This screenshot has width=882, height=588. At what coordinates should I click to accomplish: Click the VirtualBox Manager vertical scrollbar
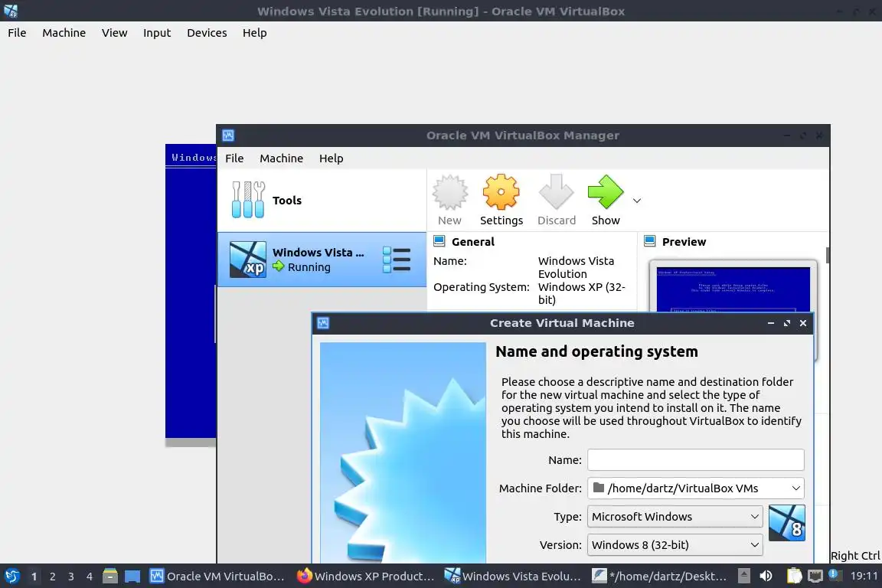coord(828,255)
